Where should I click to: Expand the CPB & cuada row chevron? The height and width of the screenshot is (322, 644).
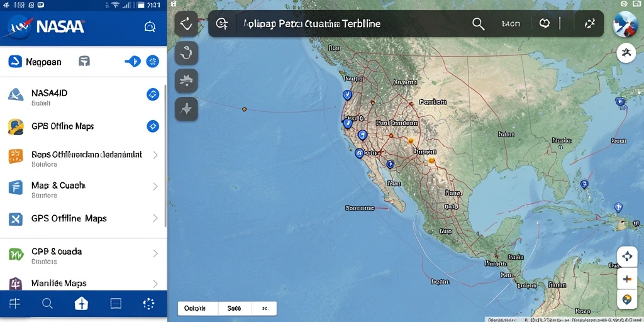click(x=155, y=253)
